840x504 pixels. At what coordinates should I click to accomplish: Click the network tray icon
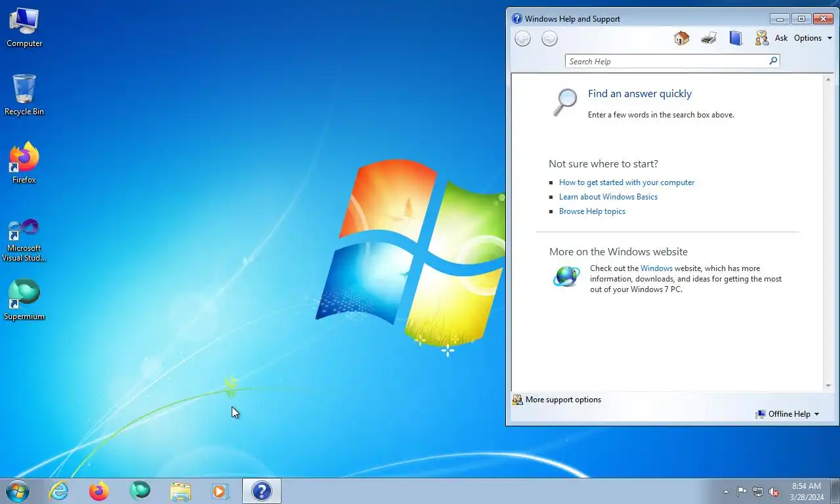tap(758, 492)
